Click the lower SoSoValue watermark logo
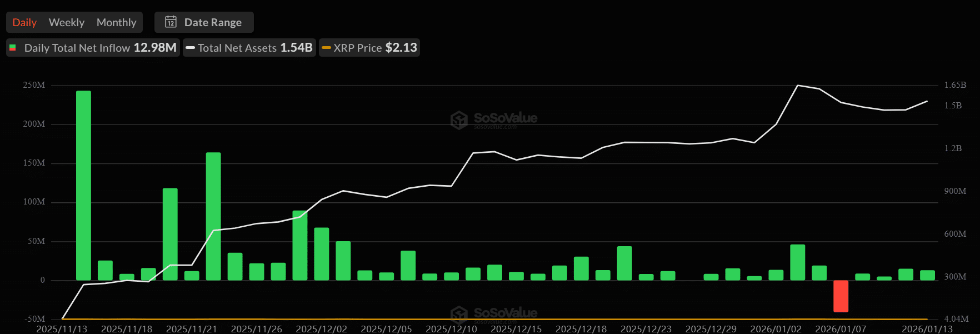Image resolution: width=980 pixels, height=334 pixels. (459, 314)
